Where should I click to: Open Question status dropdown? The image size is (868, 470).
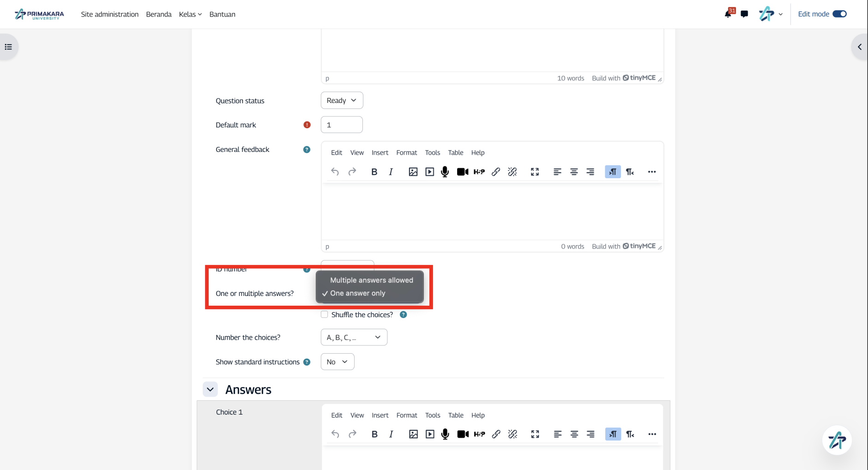(x=342, y=100)
